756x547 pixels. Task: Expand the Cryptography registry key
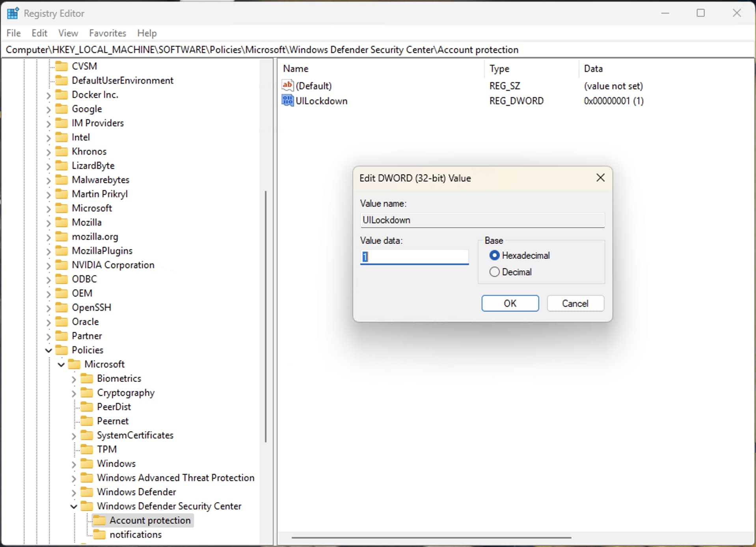(x=74, y=393)
